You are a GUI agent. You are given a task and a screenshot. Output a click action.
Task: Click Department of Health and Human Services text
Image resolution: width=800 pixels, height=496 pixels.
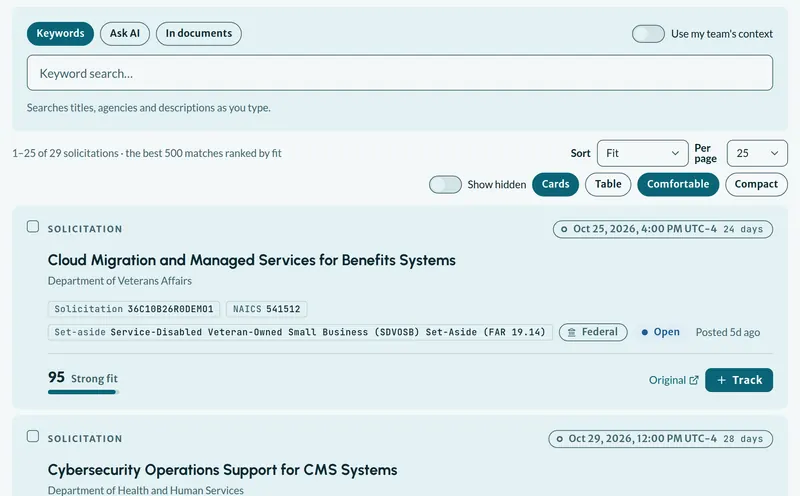tap(146, 490)
